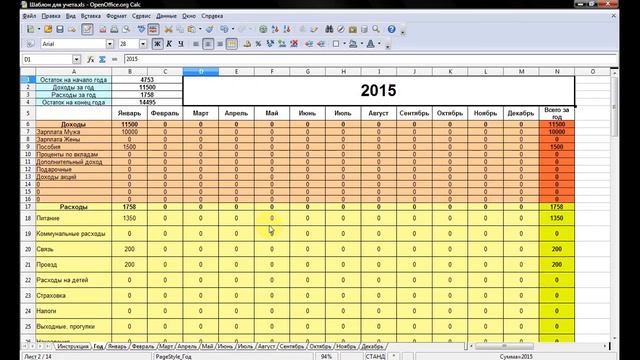The image size is (640, 360).
Task: Open Borders dropdown arrow
Action: (344, 44)
